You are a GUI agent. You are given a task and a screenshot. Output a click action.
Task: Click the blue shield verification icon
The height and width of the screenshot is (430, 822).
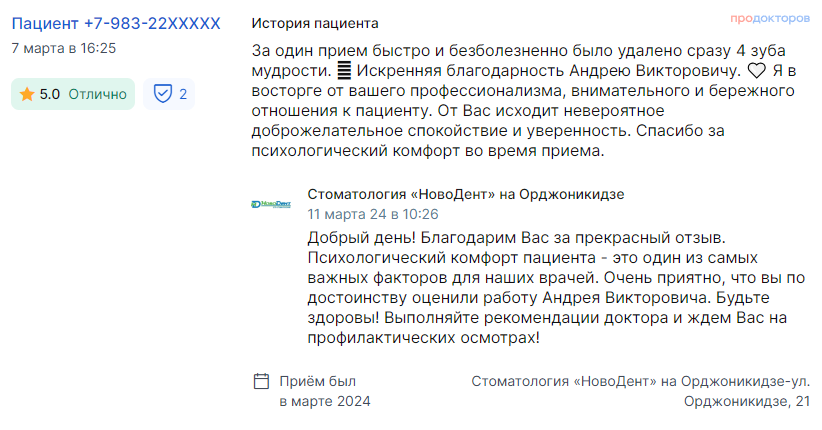(163, 94)
